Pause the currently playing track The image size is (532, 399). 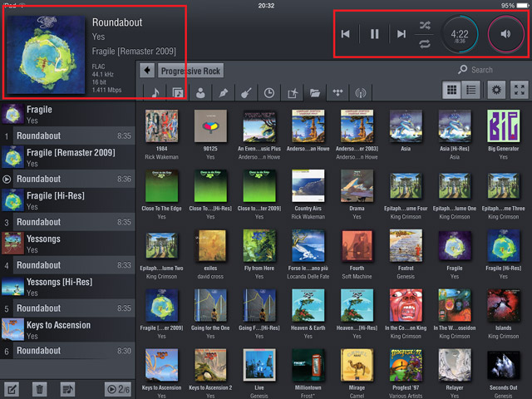[374, 34]
